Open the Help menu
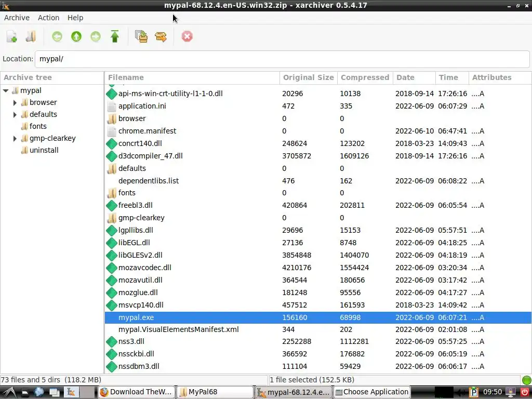 pos(75,18)
